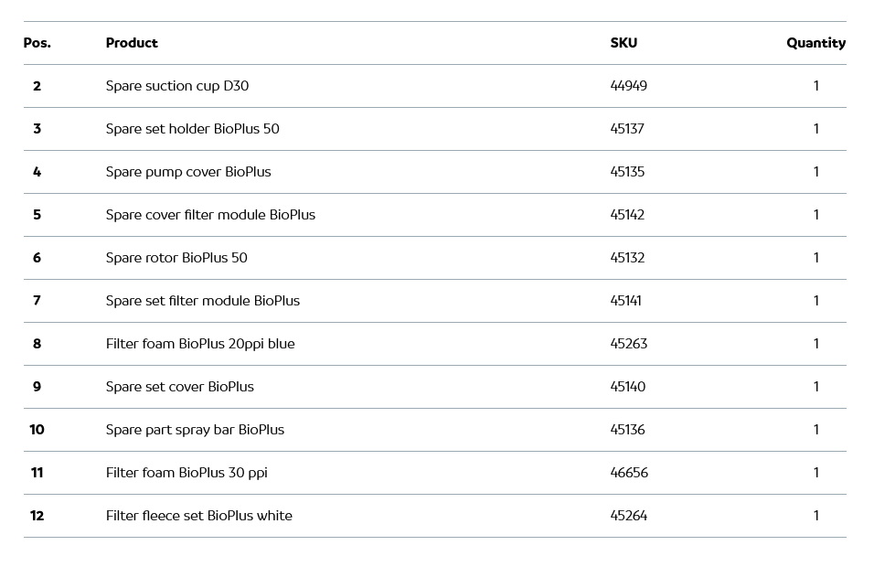Viewport: 874px width, 588px height.
Task: Open Spare set holder BioPlus 50
Action: tap(192, 129)
